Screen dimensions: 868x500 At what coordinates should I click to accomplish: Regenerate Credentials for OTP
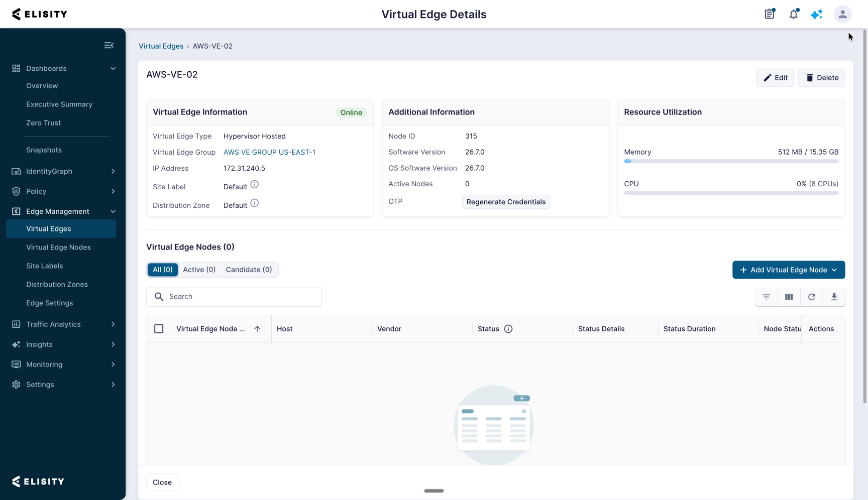point(506,202)
